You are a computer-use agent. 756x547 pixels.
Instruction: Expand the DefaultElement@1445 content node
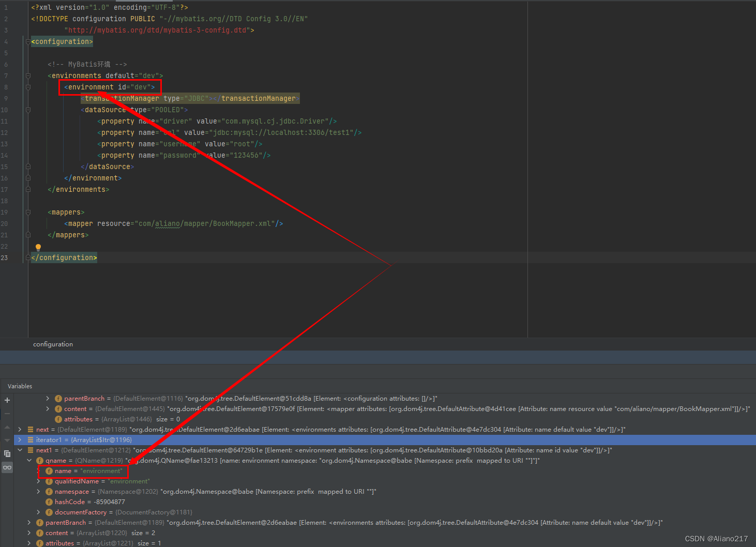click(48, 409)
